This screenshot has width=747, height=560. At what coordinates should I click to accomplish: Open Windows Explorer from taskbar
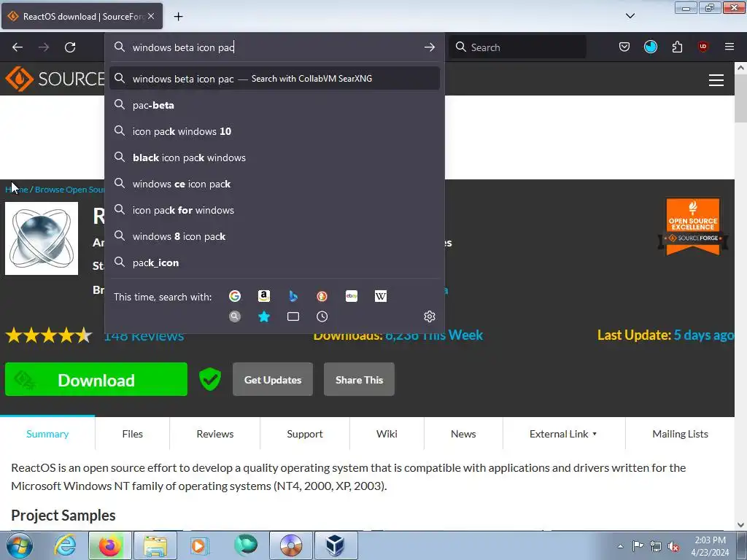155,545
